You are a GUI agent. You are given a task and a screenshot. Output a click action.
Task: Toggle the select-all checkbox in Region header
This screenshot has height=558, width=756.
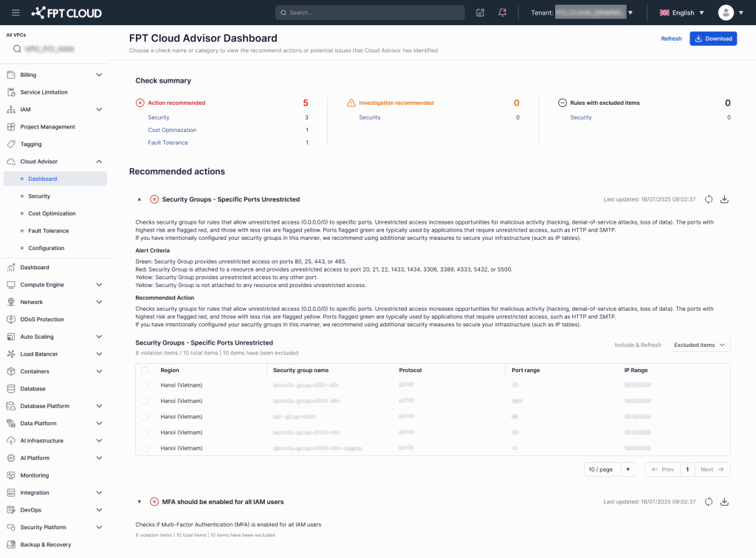coord(145,370)
